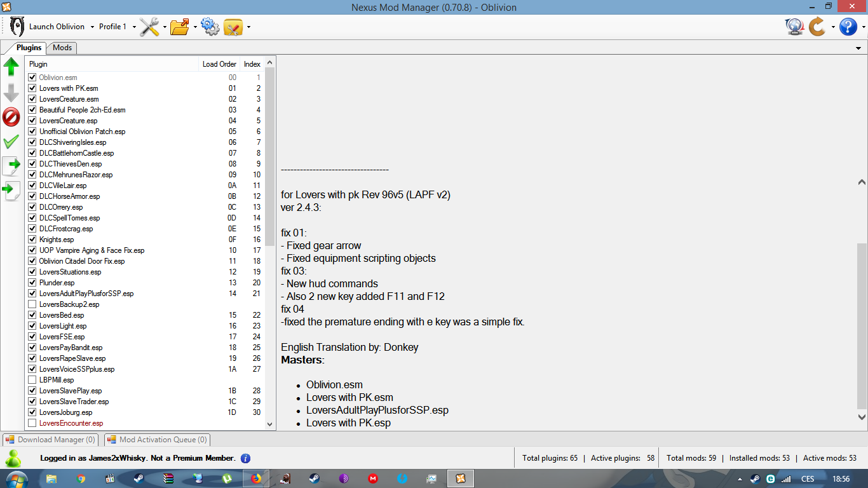Expand dropdown arrow beside the wrench tools icon
This screenshot has height=488, width=868.
[165, 27]
